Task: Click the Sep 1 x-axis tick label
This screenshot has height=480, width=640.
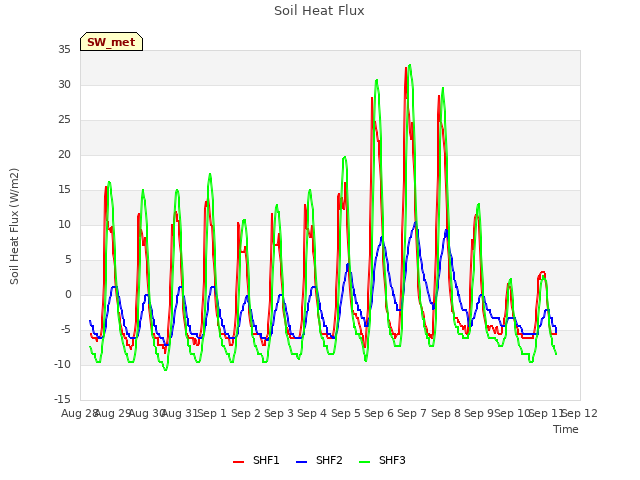Action: (212, 413)
